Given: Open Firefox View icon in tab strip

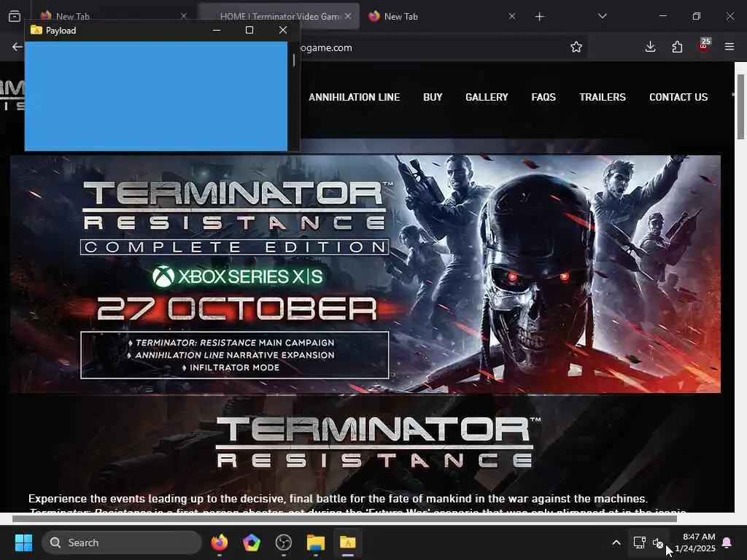Looking at the screenshot, I should (15, 16).
